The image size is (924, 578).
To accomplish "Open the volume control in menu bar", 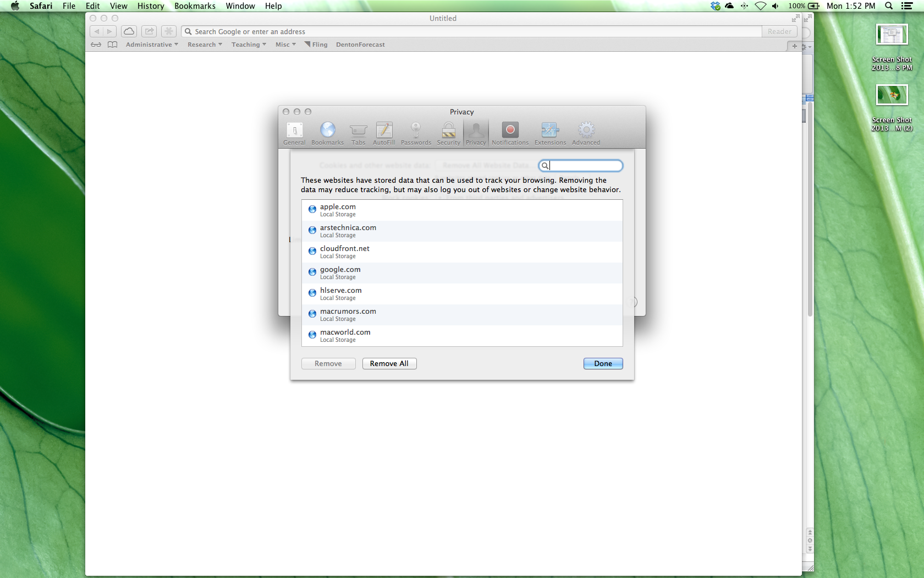I will tap(775, 6).
